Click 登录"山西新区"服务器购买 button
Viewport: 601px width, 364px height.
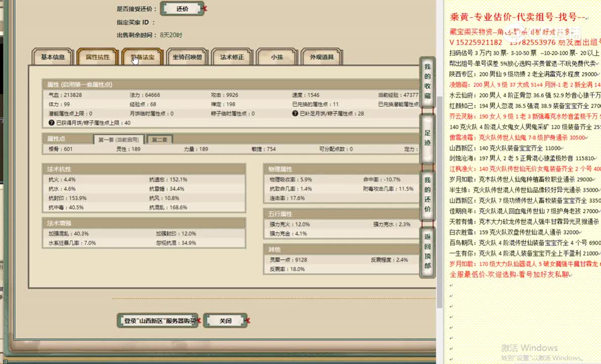tap(158, 321)
